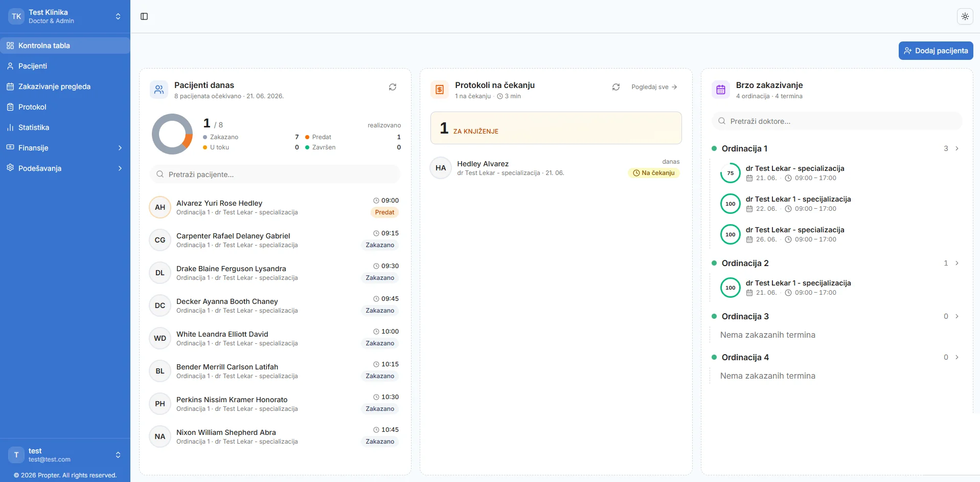Click the AH avatar of Alvarez Yuri
The image size is (980, 482).
[x=160, y=207]
